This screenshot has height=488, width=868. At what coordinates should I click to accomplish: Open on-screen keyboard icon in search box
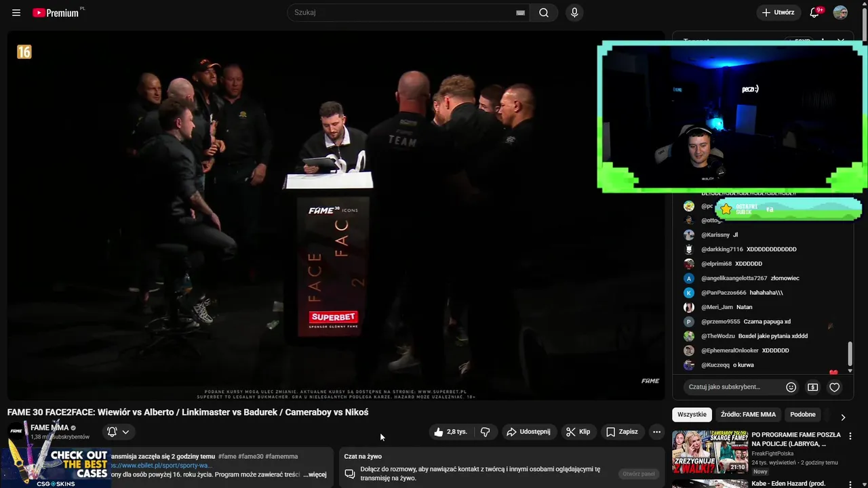(520, 13)
